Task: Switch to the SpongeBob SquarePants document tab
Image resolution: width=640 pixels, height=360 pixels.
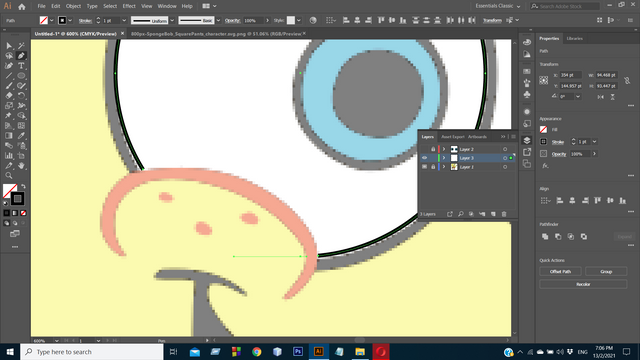Action: [x=216, y=34]
